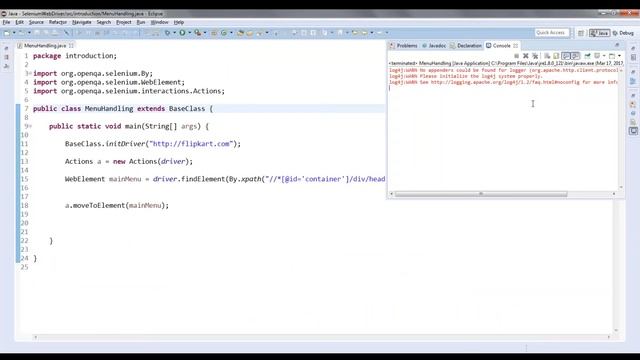The image size is (640, 360).
Task: Click the Open Perspective icon
Action: tap(581, 33)
